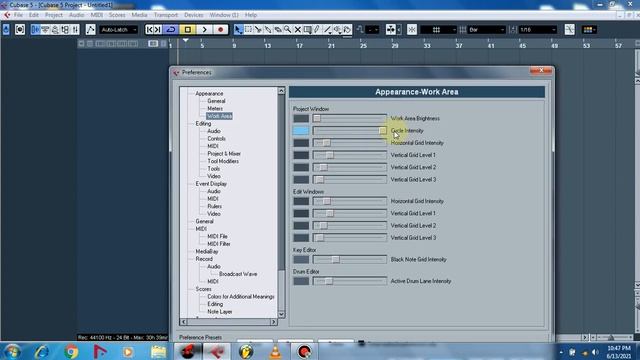
Task: Toggle the Autoscroll button
Action: [x=391, y=29]
